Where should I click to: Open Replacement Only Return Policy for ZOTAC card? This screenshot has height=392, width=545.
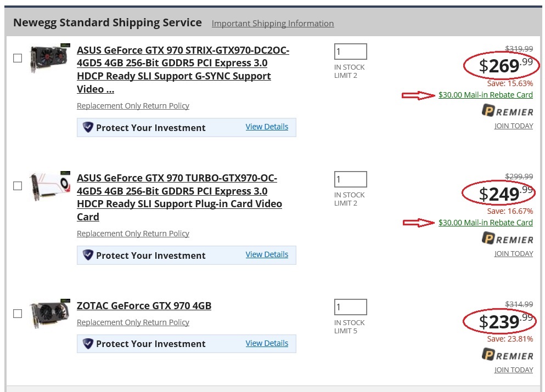(x=133, y=322)
